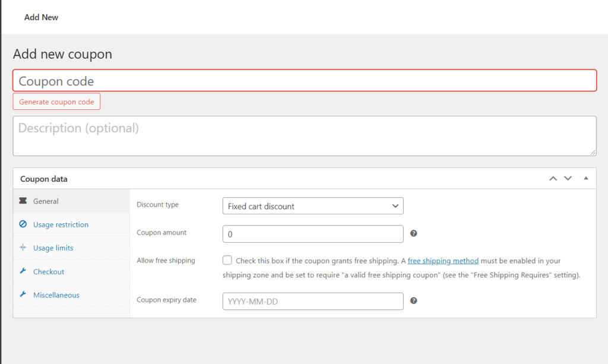The width and height of the screenshot is (608, 364).
Task: Move Coupon data panel up
Action: (x=553, y=178)
